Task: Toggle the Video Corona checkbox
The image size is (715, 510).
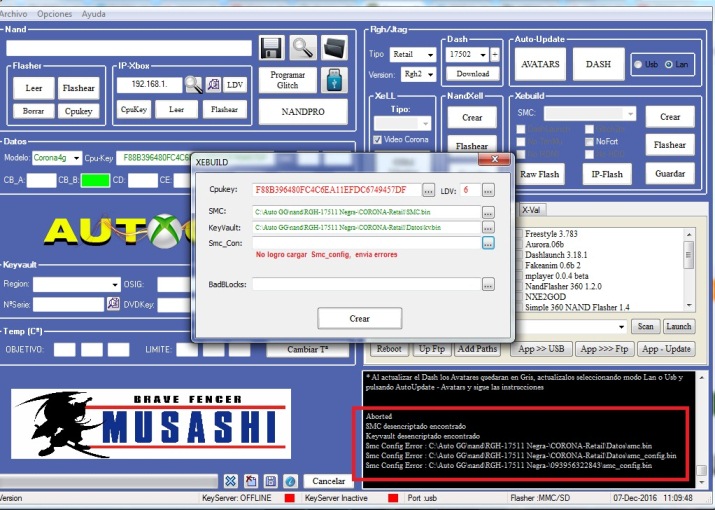Action: pos(377,139)
